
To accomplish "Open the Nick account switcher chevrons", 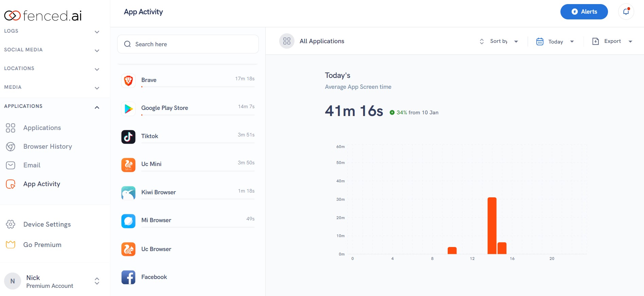I will point(97,281).
